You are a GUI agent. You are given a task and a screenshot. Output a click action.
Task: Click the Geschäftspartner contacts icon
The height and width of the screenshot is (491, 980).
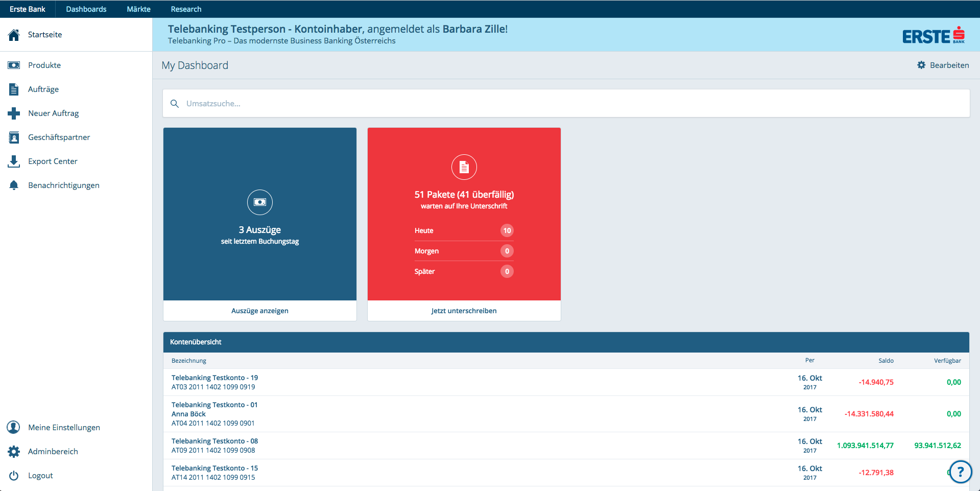coord(14,137)
